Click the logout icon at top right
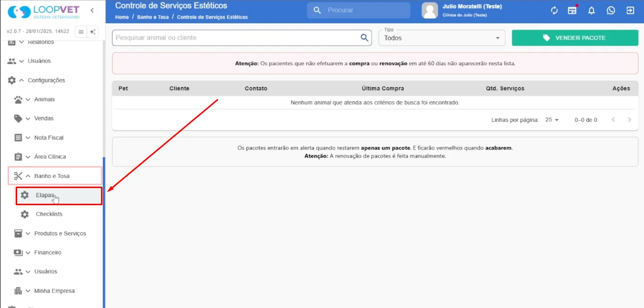The height and width of the screenshot is (308, 644). 630,10
